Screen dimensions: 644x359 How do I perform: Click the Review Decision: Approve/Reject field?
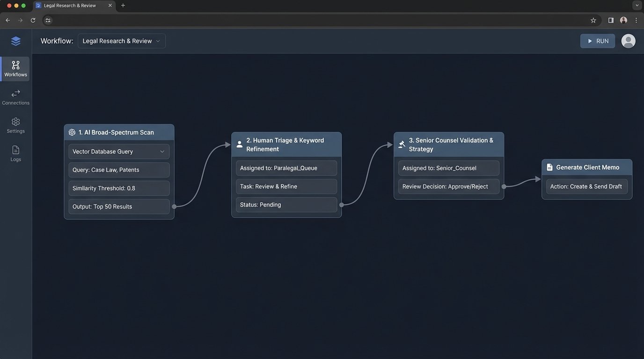448,187
